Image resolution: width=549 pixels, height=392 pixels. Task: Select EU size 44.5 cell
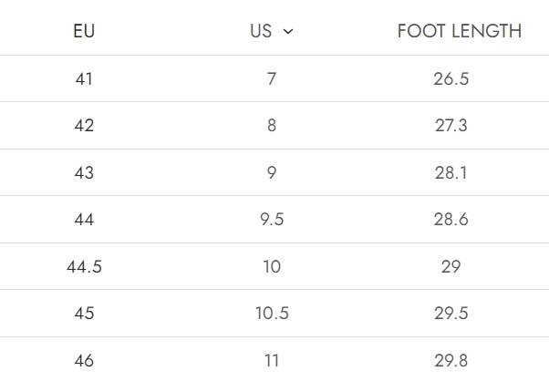pos(84,267)
